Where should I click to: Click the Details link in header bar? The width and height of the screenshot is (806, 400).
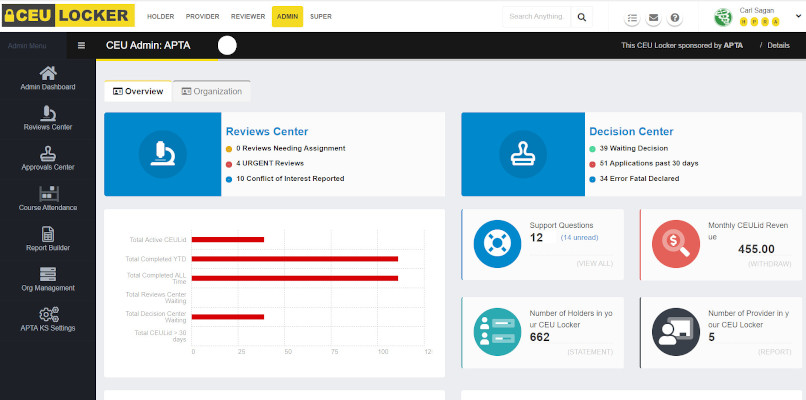pyautogui.click(x=778, y=46)
